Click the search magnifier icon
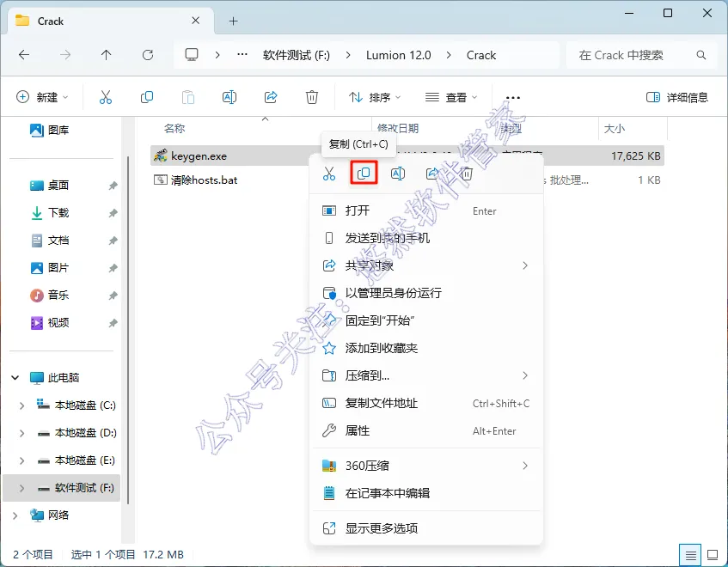The width and height of the screenshot is (728, 567). point(701,55)
